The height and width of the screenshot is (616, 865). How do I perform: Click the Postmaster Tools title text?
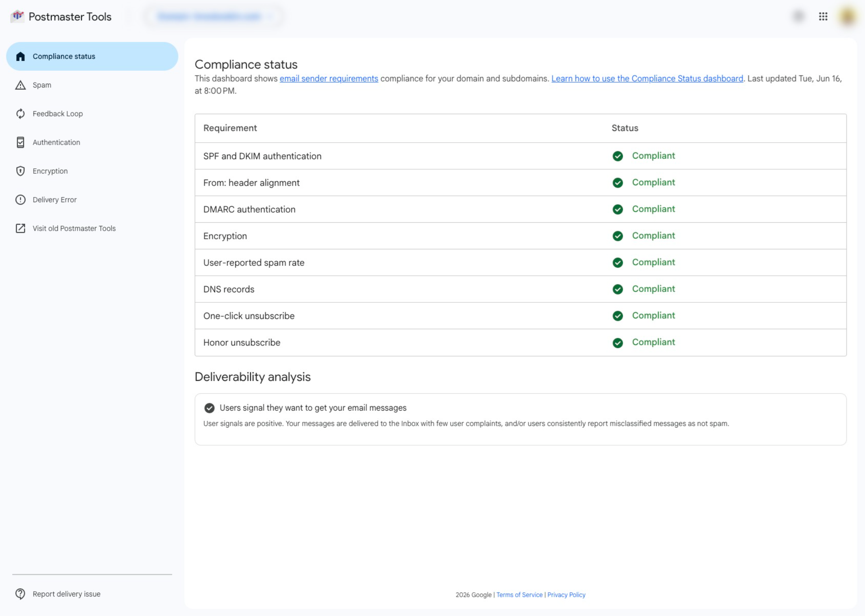click(70, 17)
